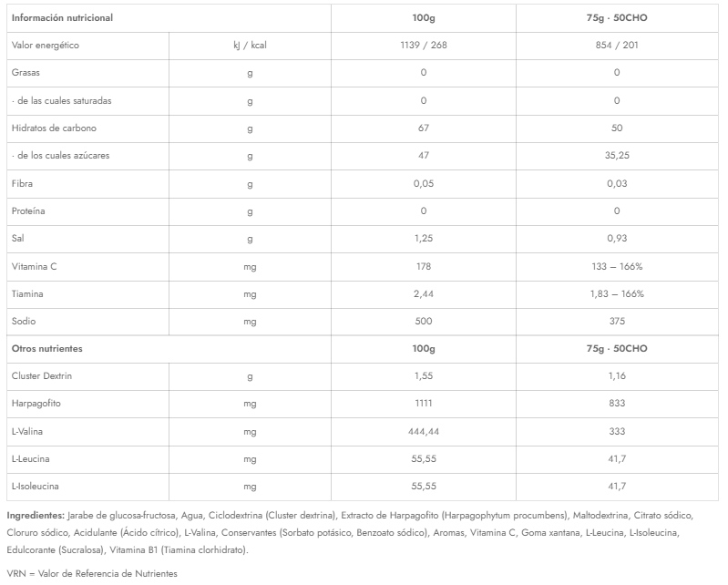Click the 'Información nutricional' header cell
The image size is (728, 585).
[62, 18]
